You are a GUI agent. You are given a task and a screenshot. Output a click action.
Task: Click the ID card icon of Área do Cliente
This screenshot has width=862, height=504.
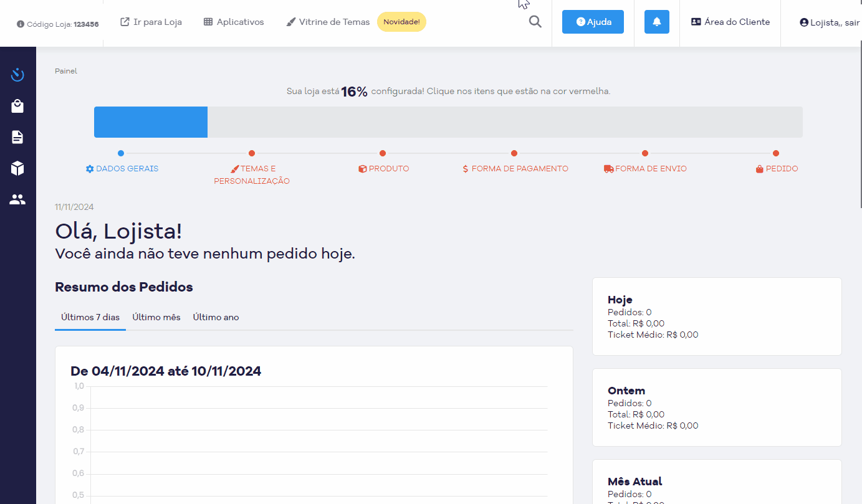[696, 22]
